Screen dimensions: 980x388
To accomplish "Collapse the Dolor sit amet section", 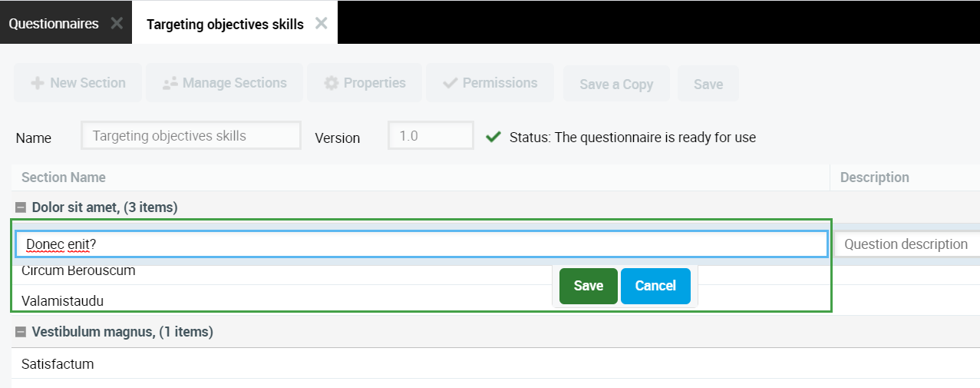I will [21, 207].
